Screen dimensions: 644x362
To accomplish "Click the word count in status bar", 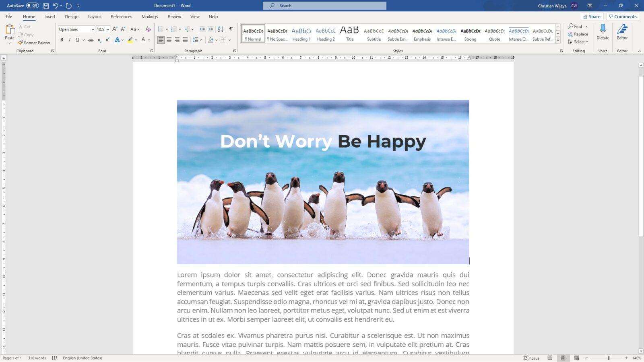I will (36, 358).
